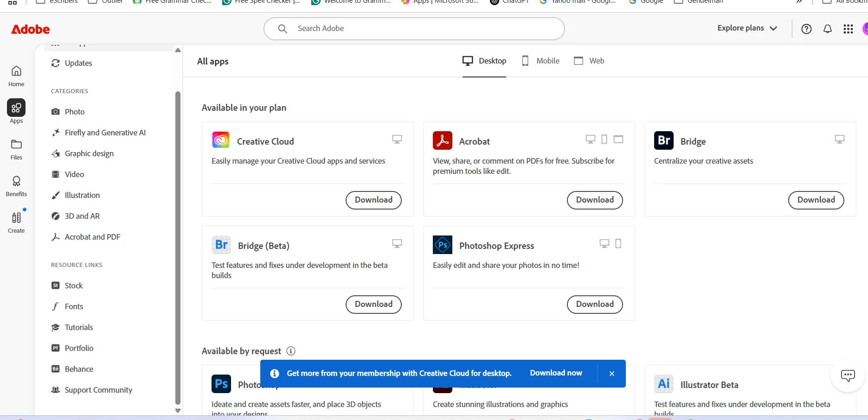Viewport: 868px width, 420px height.
Task: Click Download now in the banner
Action: coord(556,373)
